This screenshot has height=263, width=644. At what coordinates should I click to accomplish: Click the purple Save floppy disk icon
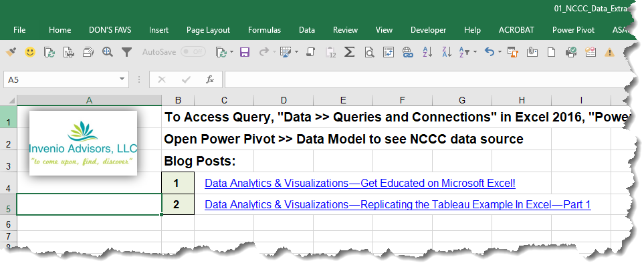pyautogui.click(x=245, y=52)
